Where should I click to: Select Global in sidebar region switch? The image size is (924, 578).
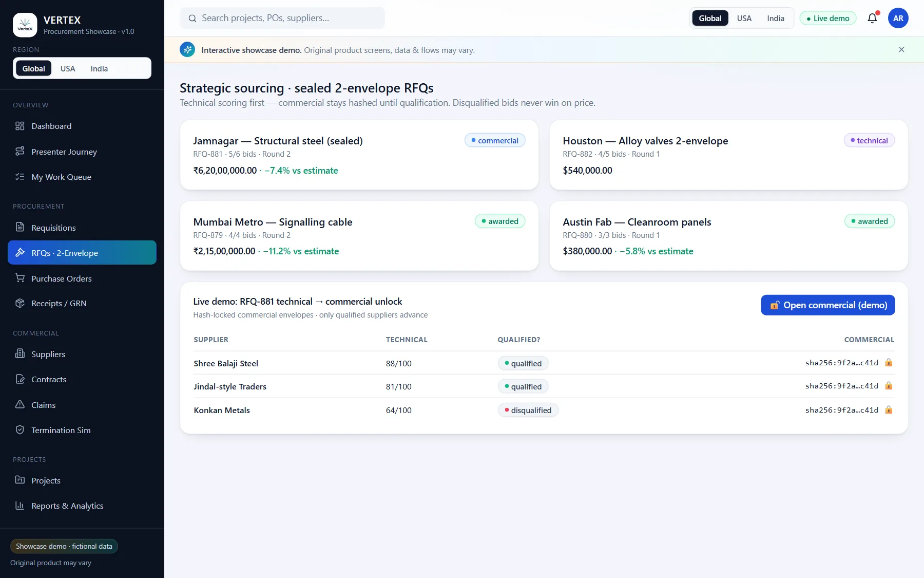tap(33, 68)
